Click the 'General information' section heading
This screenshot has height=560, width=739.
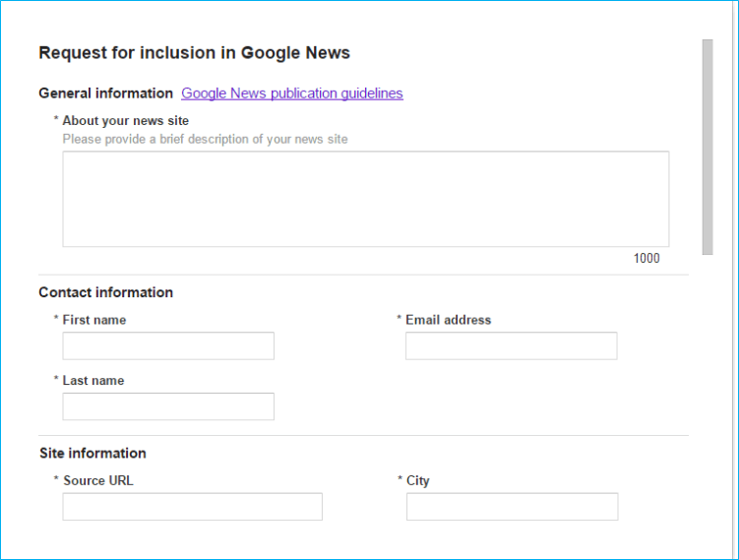[105, 93]
